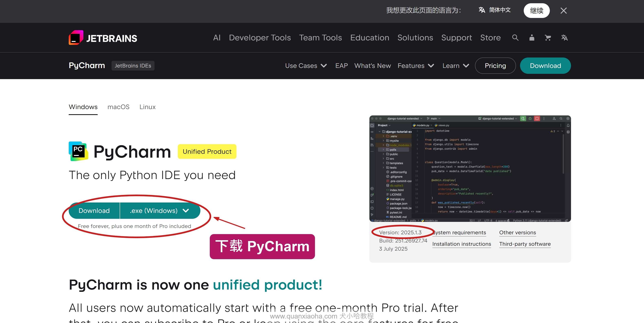This screenshot has height=323, width=644.
Task: Open What's New page
Action: [x=372, y=65]
